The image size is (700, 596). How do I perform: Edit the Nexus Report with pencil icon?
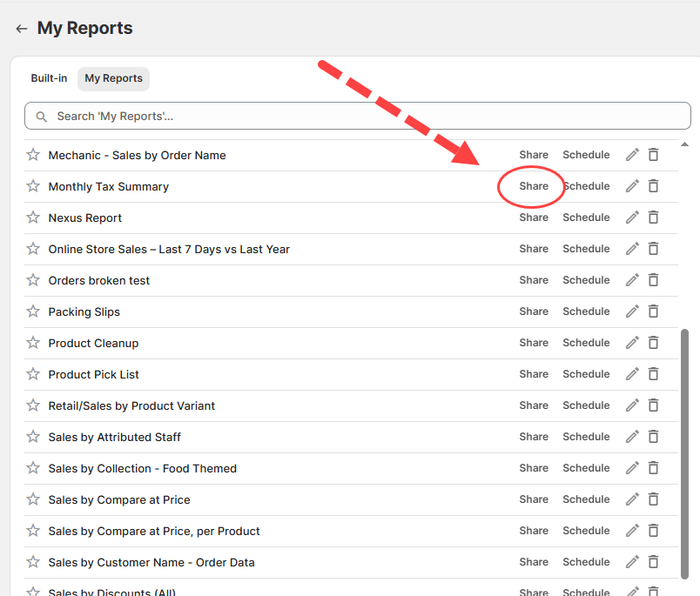click(632, 218)
